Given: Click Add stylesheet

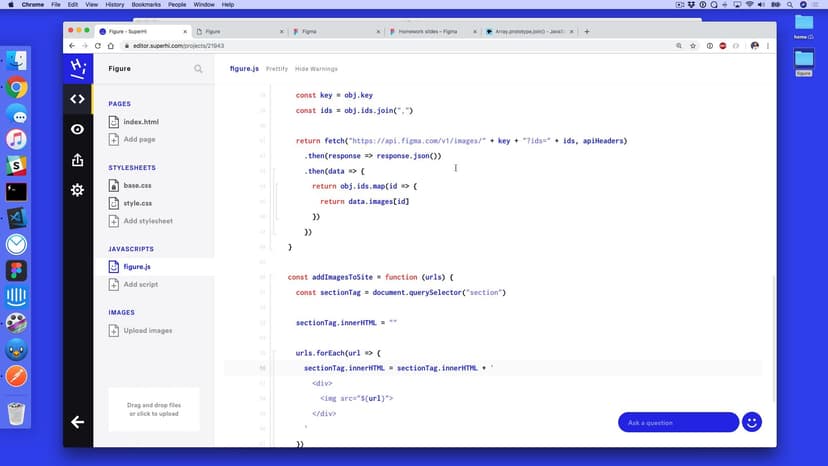Looking at the screenshot, I should pos(147,220).
